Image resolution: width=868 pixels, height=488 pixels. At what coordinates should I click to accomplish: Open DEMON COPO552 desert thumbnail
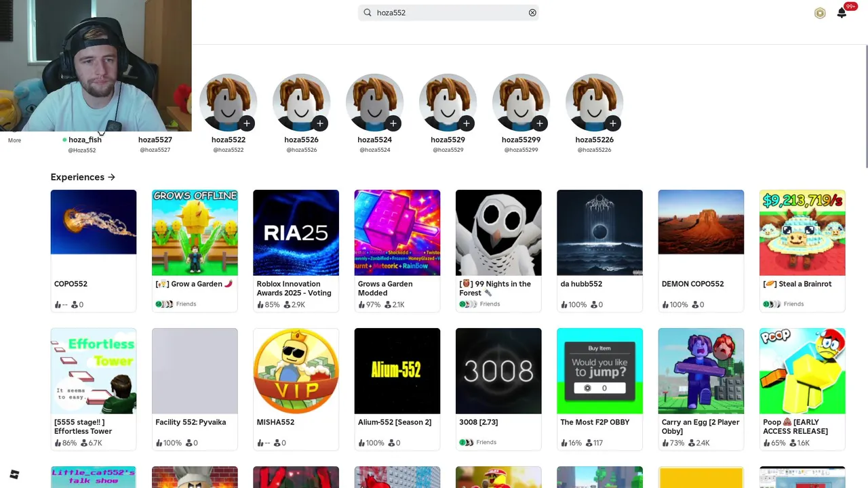coord(701,232)
